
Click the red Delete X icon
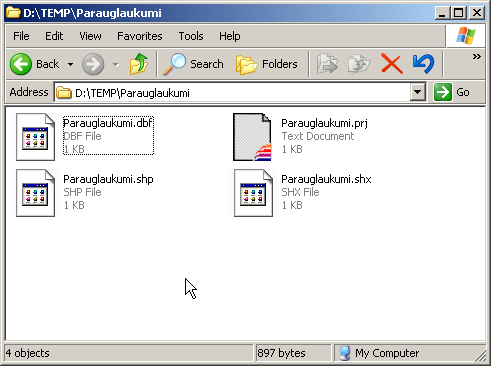pos(392,64)
